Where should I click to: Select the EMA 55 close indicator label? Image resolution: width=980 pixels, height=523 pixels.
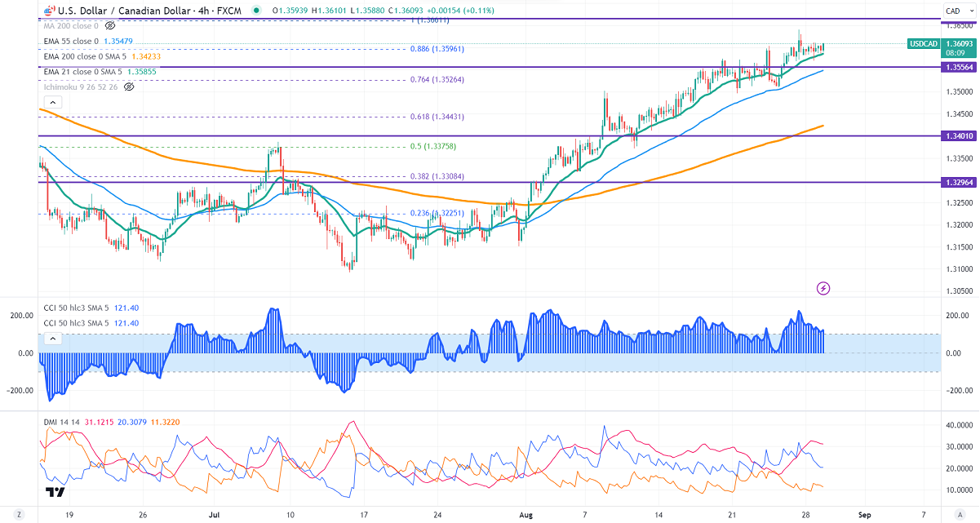pos(70,41)
